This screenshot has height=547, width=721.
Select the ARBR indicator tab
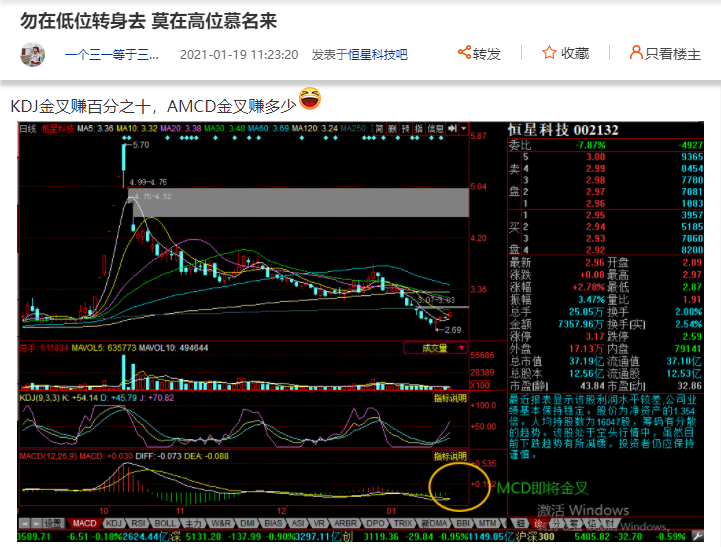[345, 523]
